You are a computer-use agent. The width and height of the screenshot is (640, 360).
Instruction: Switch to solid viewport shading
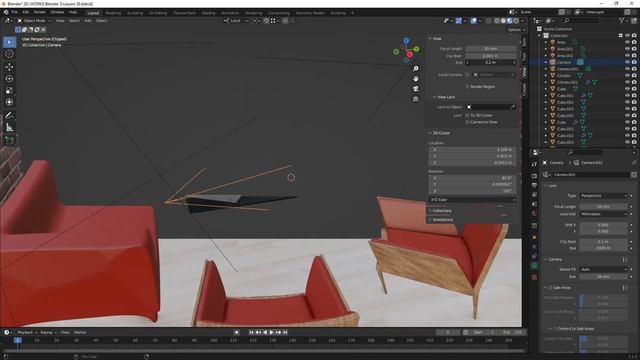pos(503,20)
